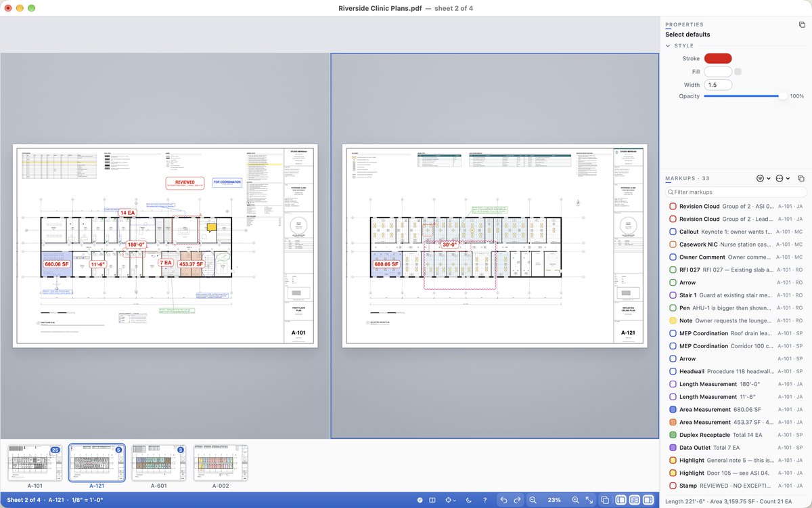Open help with the question mark icon
The height and width of the screenshot is (508, 812).
click(484, 500)
